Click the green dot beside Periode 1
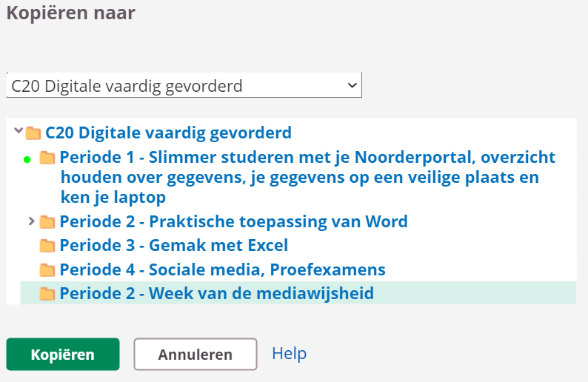The height and width of the screenshot is (382, 588). (x=27, y=158)
